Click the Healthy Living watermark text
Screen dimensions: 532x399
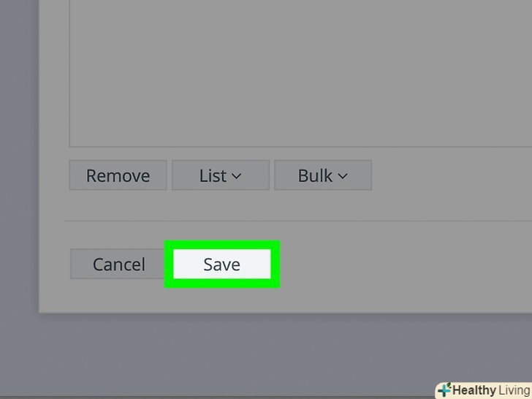(492, 390)
